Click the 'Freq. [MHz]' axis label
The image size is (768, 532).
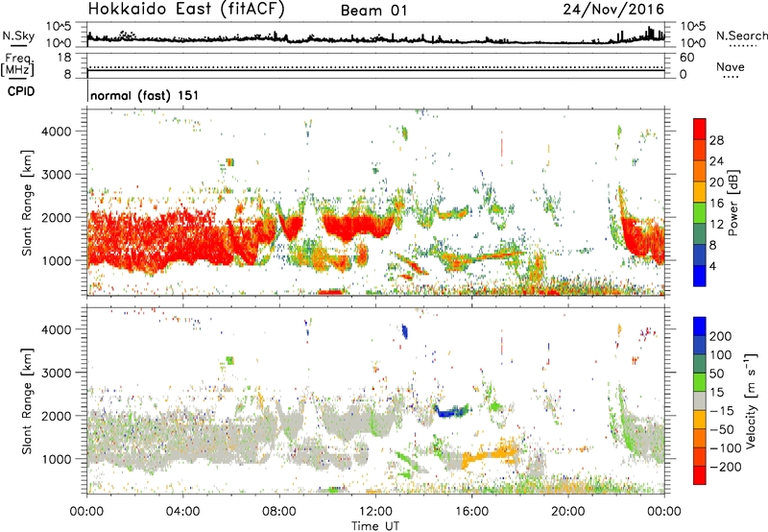coord(17,65)
